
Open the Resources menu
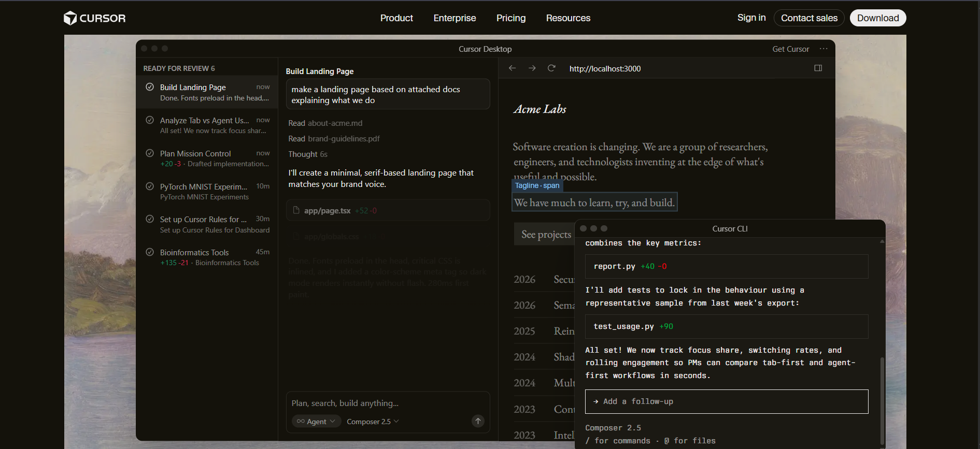pyautogui.click(x=568, y=18)
